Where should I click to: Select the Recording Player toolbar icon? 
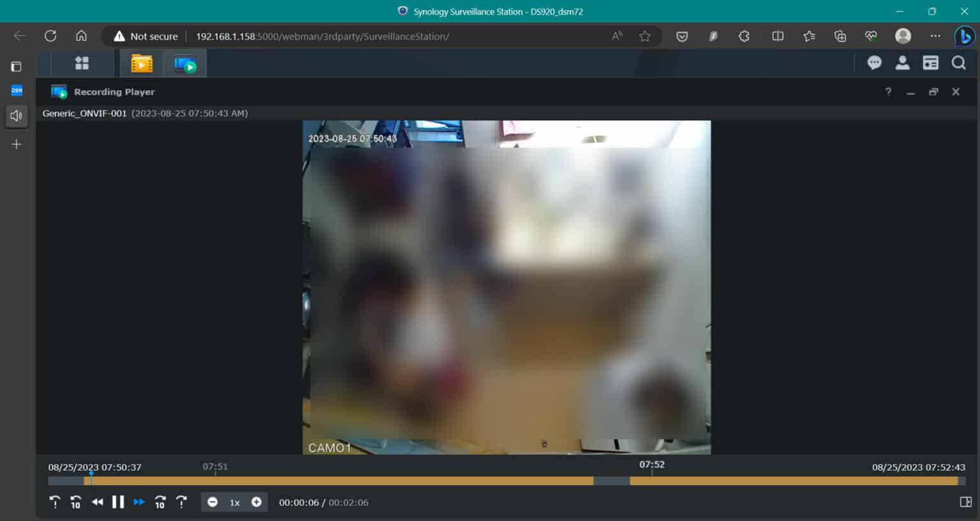[x=184, y=63]
